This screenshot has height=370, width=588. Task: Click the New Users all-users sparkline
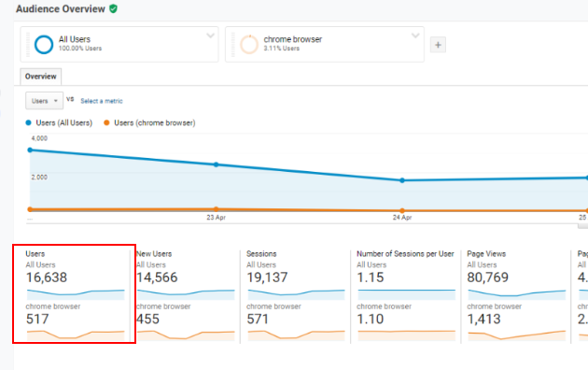coord(186,293)
